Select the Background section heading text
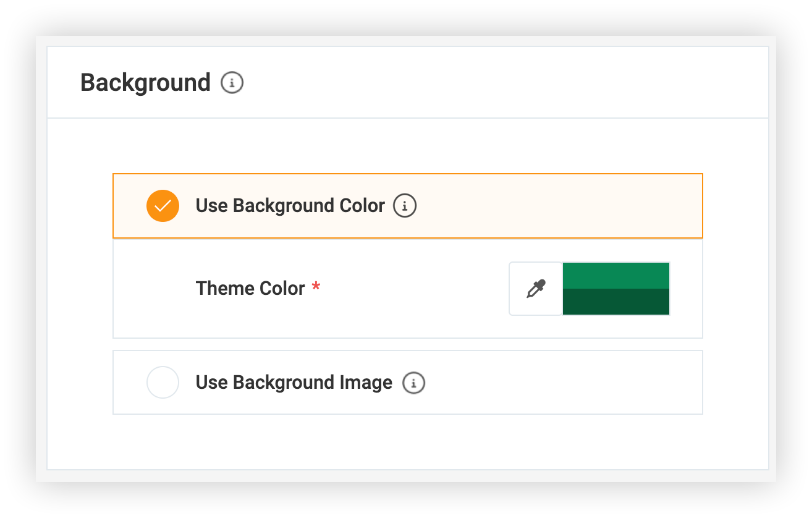This screenshot has height=518, width=812. 145,83
